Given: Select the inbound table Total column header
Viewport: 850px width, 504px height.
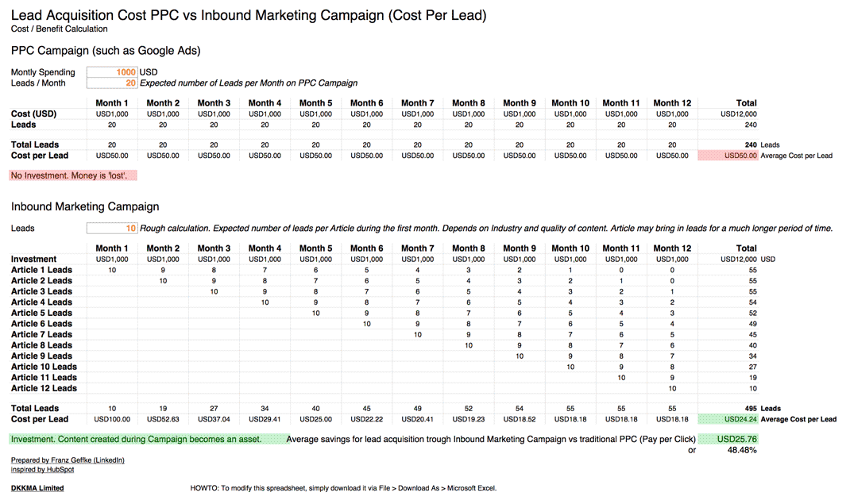Looking at the screenshot, I should (x=747, y=248).
